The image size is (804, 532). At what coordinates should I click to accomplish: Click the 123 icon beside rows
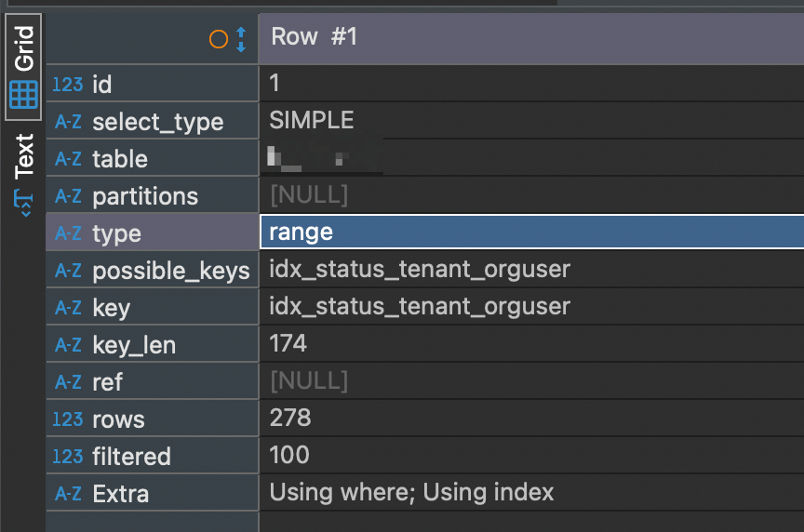pos(68,419)
